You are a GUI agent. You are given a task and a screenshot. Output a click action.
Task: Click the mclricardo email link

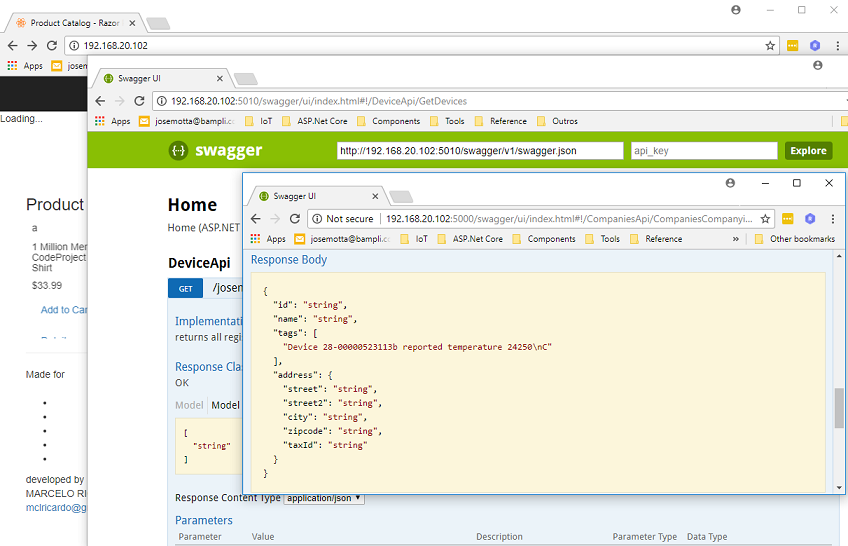click(x=56, y=508)
